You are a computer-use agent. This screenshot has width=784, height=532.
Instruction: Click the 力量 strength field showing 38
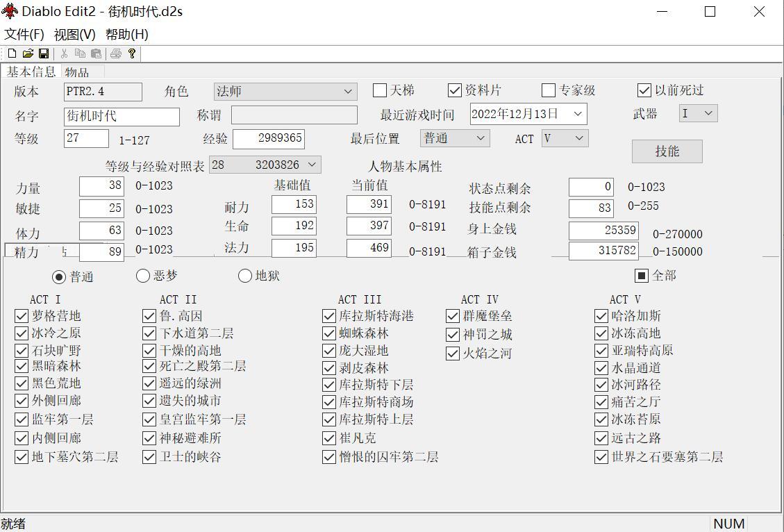[x=101, y=186]
